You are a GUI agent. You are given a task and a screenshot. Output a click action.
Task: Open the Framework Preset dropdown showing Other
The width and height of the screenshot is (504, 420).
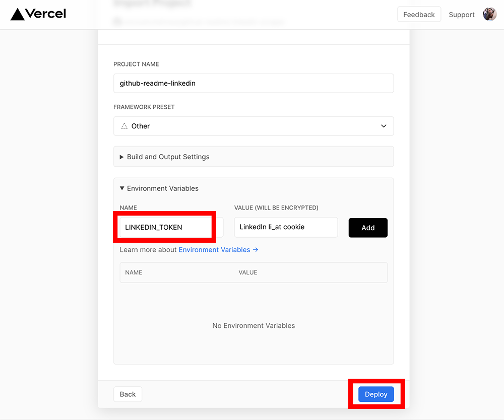point(254,126)
